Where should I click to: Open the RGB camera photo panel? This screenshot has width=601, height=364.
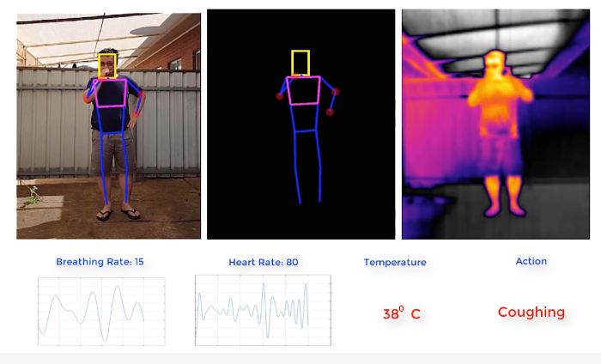click(108, 126)
